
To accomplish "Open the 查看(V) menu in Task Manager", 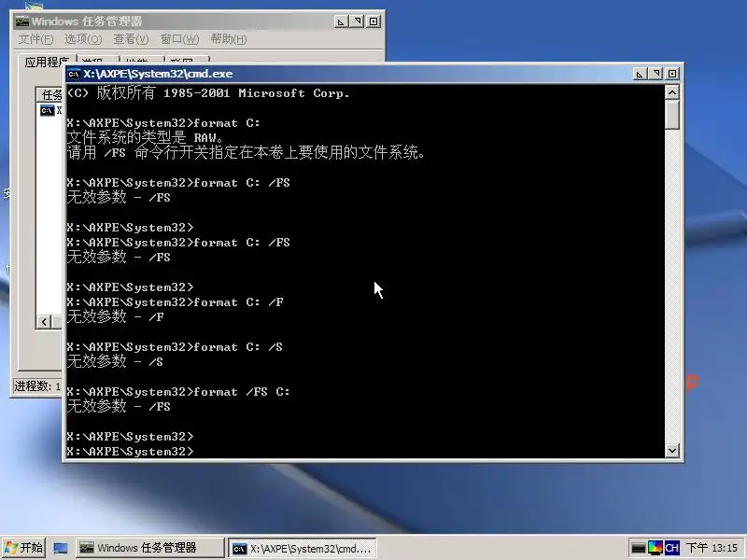I will coord(131,39).
